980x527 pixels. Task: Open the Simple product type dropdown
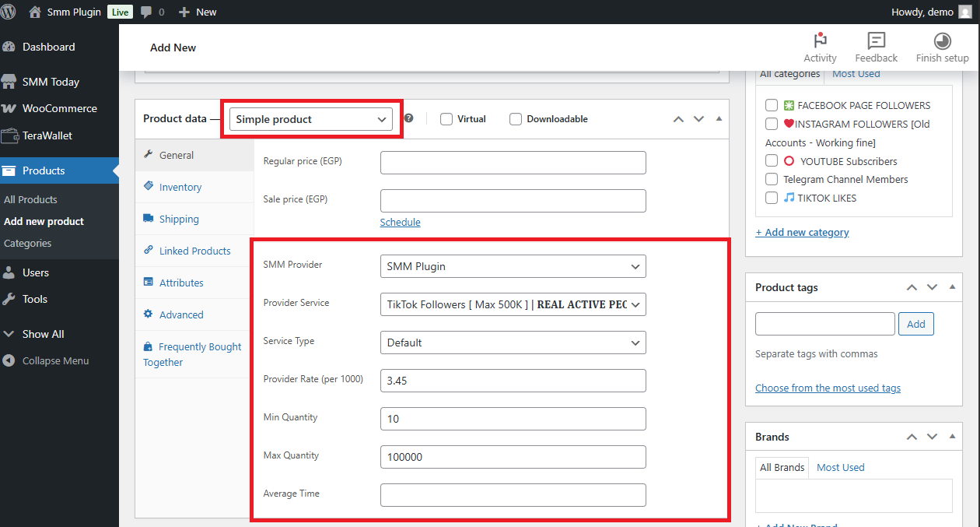(310, 119)
